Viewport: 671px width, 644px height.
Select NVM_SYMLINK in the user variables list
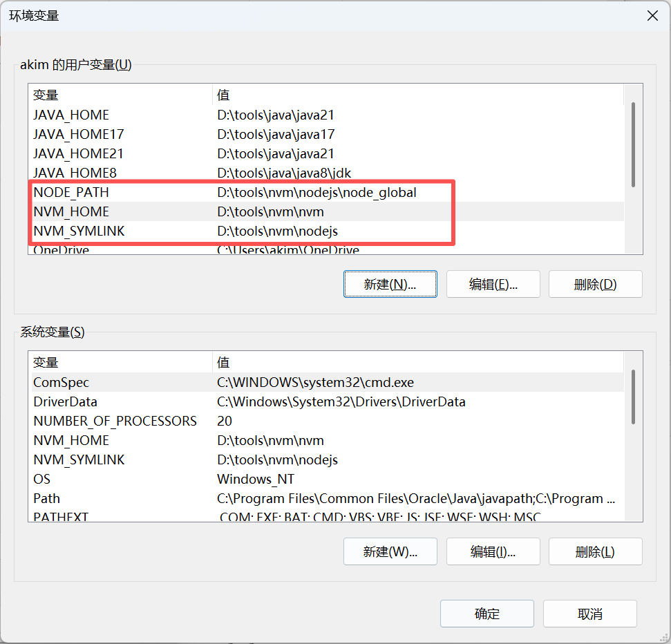coord(79,231)
